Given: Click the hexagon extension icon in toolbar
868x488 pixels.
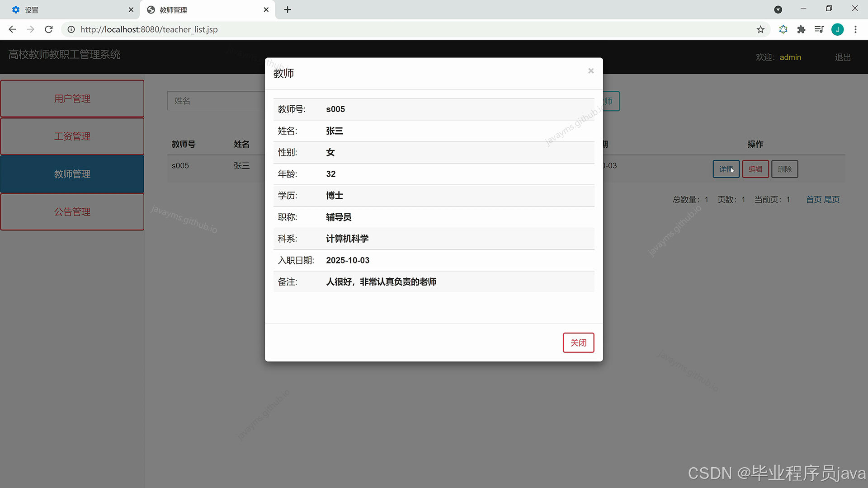Looking at the screenshot, I should 783,29.
